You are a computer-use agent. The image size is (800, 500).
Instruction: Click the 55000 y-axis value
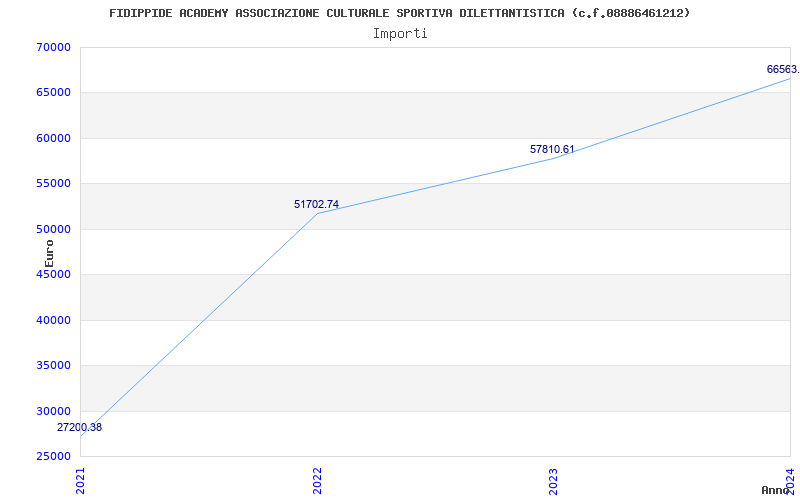[53, 184]
